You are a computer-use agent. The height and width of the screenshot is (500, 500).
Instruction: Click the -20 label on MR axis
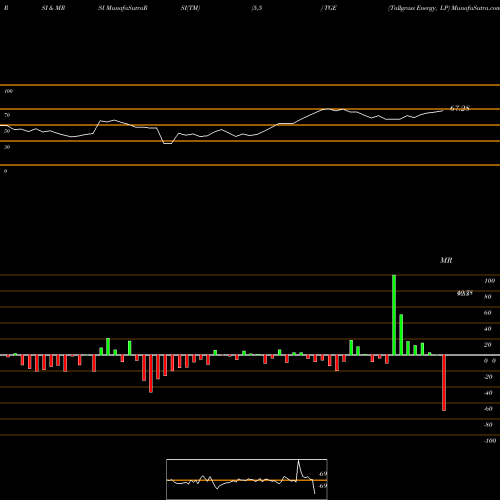click(x=488, y=377)
